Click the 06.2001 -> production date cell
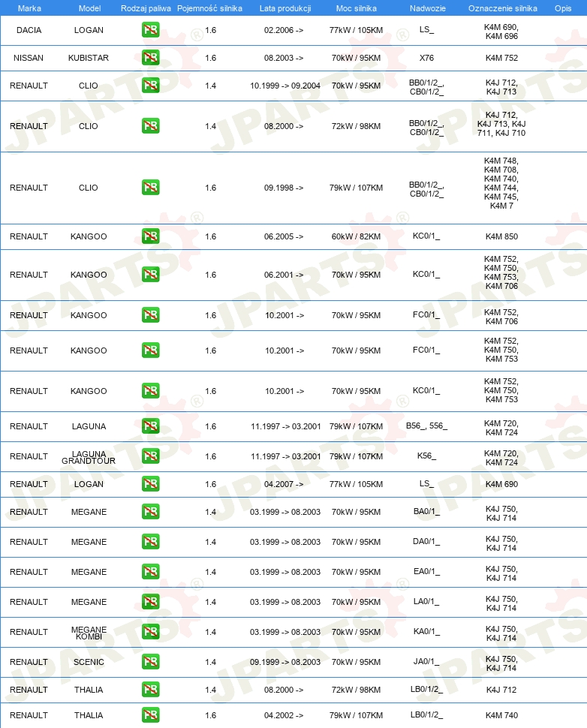 (x=284, y=275)
